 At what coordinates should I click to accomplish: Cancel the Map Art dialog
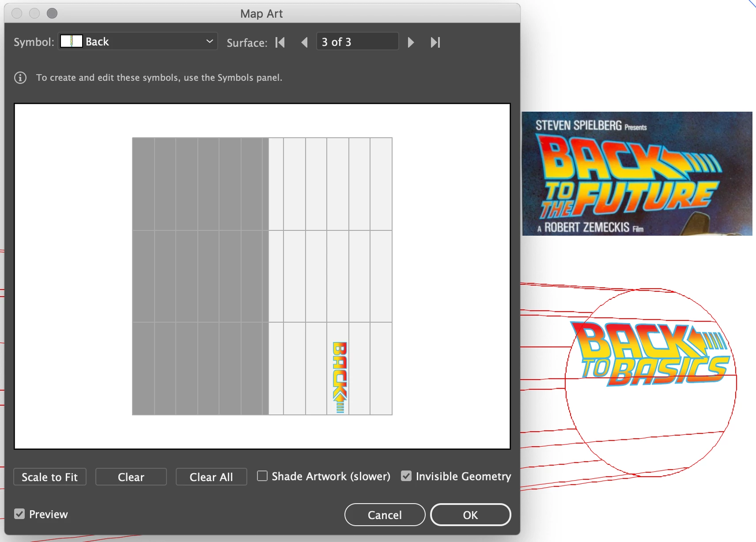click(x=385, y=515)
